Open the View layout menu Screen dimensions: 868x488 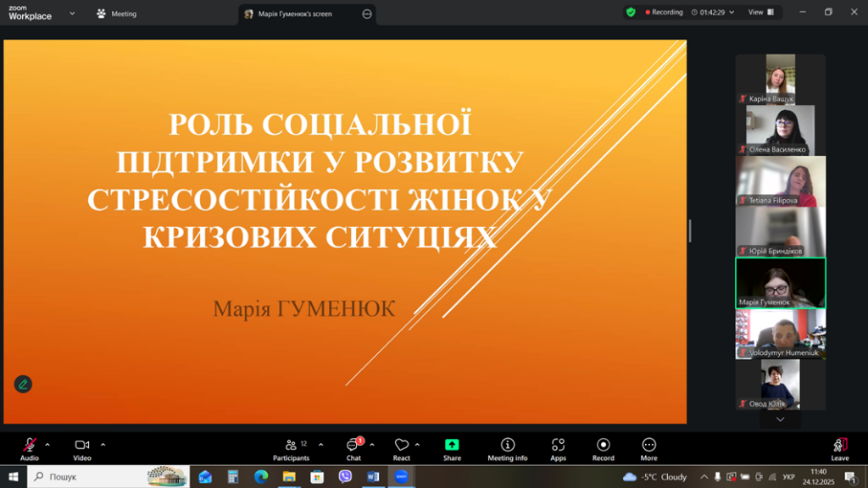[x=760, y=13]
